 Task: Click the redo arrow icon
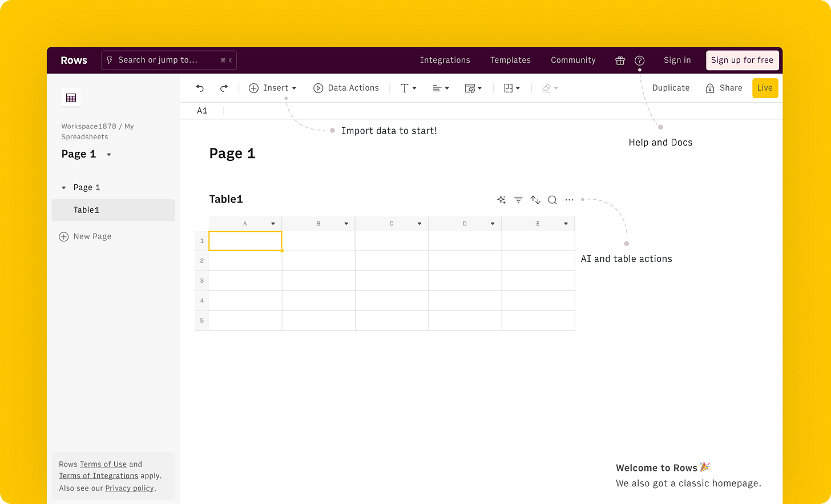(x=224, y=88)
